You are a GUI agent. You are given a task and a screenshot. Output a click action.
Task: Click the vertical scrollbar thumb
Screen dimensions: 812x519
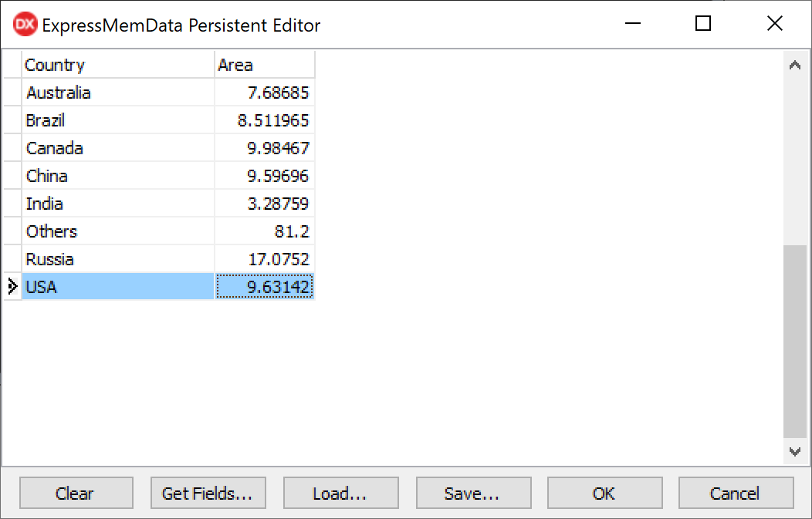point(794,341)
